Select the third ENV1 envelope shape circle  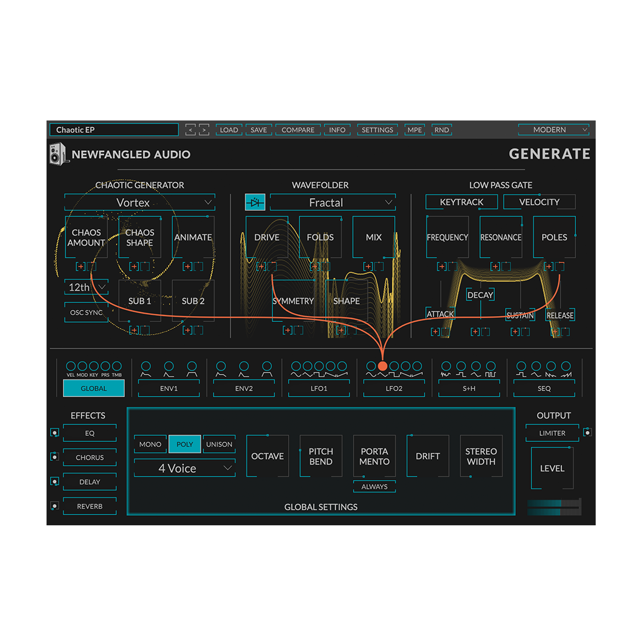pos(192,366)
